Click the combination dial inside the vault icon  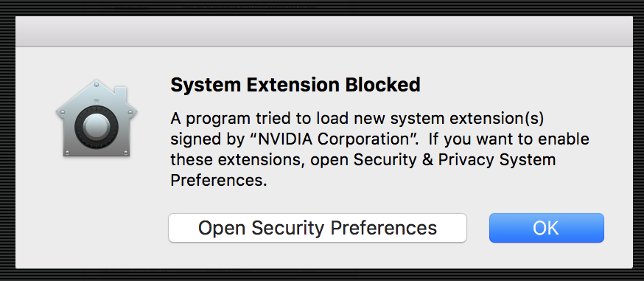97,128
